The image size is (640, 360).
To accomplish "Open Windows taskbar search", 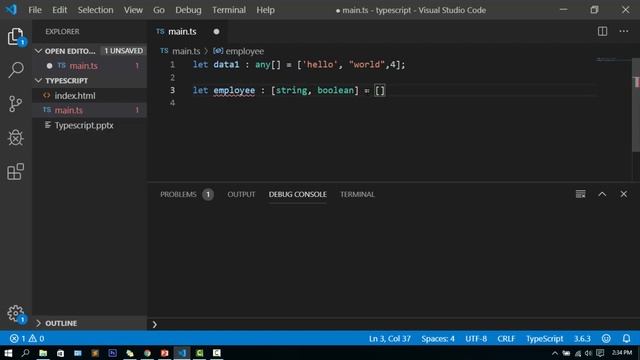I will (25, 353).
